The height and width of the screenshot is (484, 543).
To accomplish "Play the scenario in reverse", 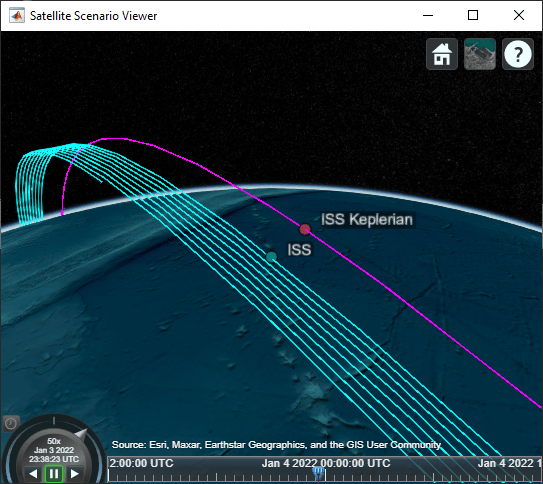I will pyautogui.click(x=34, y=473).
